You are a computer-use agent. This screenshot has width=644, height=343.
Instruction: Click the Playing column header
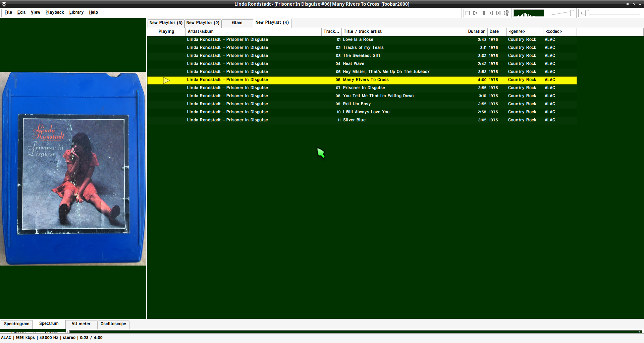166,32
